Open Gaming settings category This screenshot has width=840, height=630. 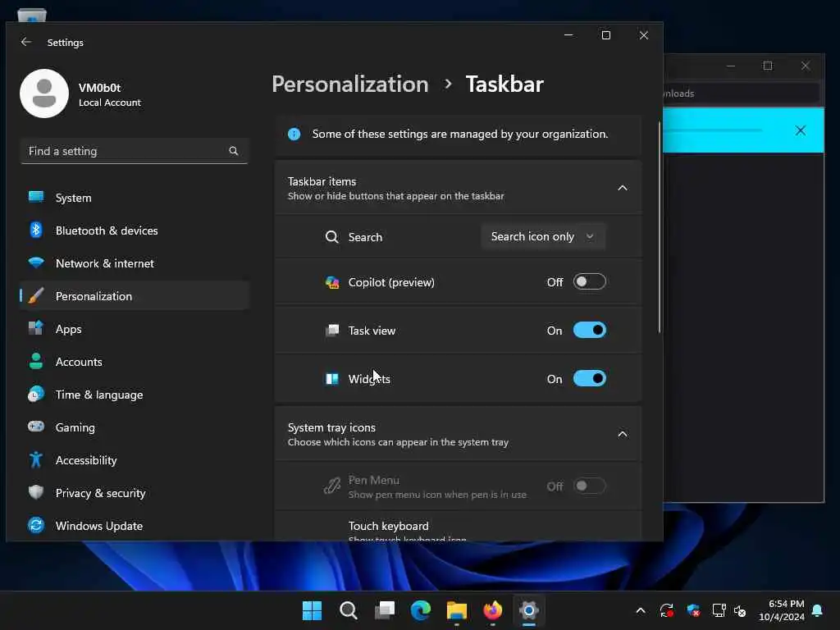135,427
